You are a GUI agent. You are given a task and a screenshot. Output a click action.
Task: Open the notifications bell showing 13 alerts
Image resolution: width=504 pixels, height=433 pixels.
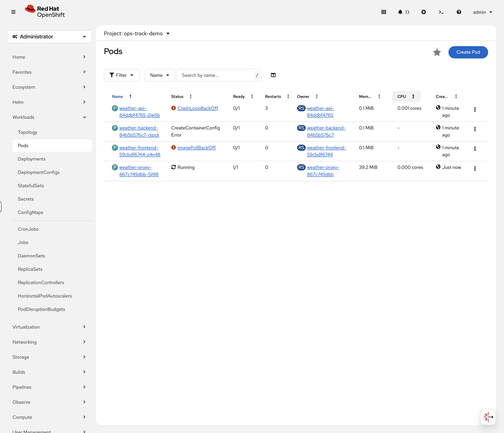pyautogui.click(x=400, y=12)
